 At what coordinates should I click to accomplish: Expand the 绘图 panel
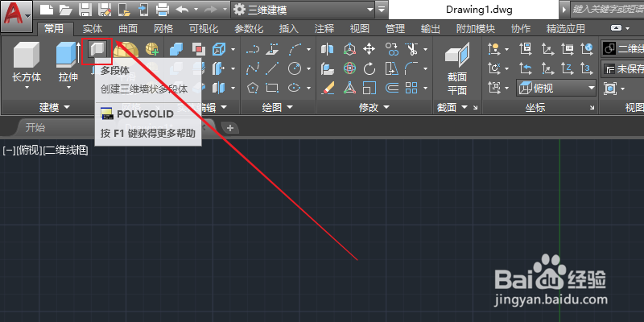click(278, 108)
